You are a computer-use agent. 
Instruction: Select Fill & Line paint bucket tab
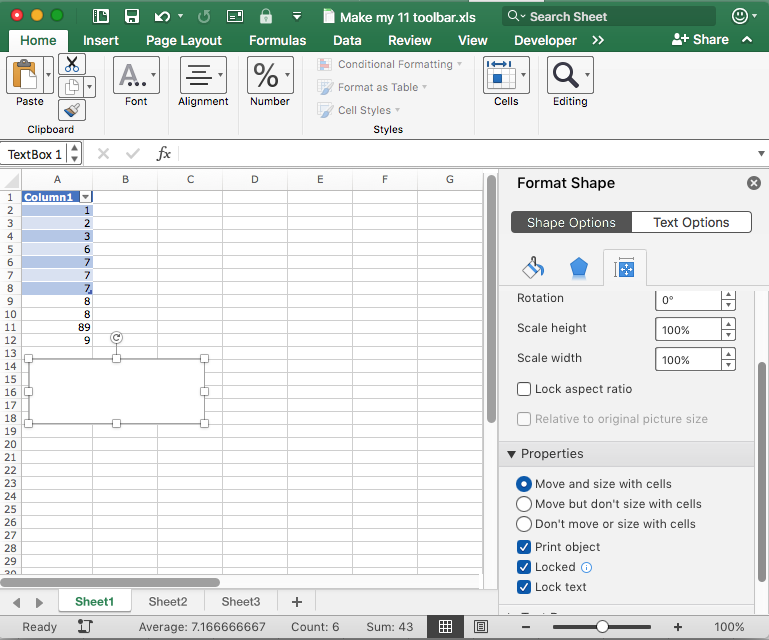click(x=533, y=268)
